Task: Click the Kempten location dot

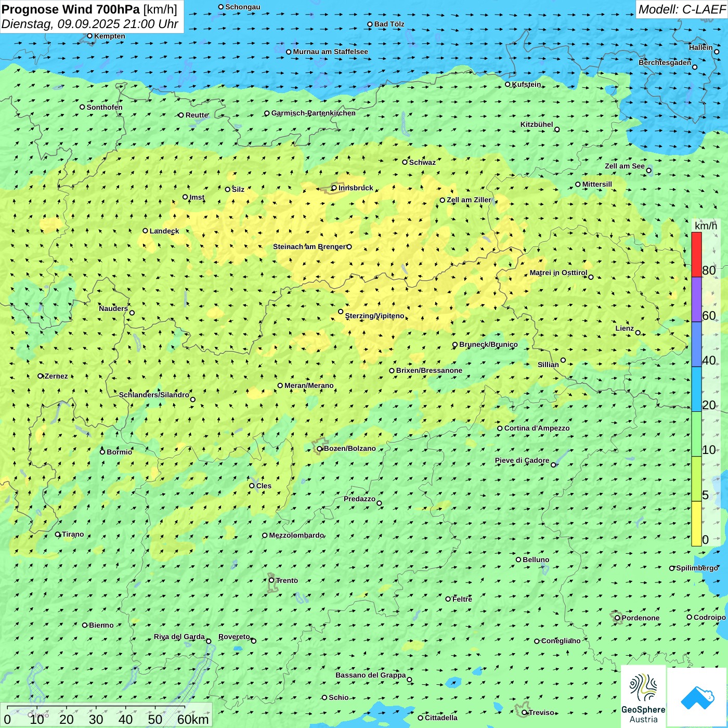Action: click(x=90, y=36)
